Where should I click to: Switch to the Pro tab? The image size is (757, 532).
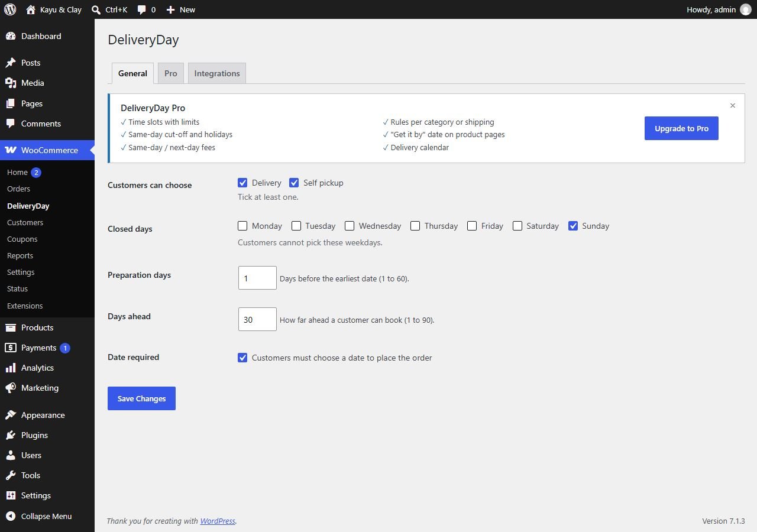point(171,73)
